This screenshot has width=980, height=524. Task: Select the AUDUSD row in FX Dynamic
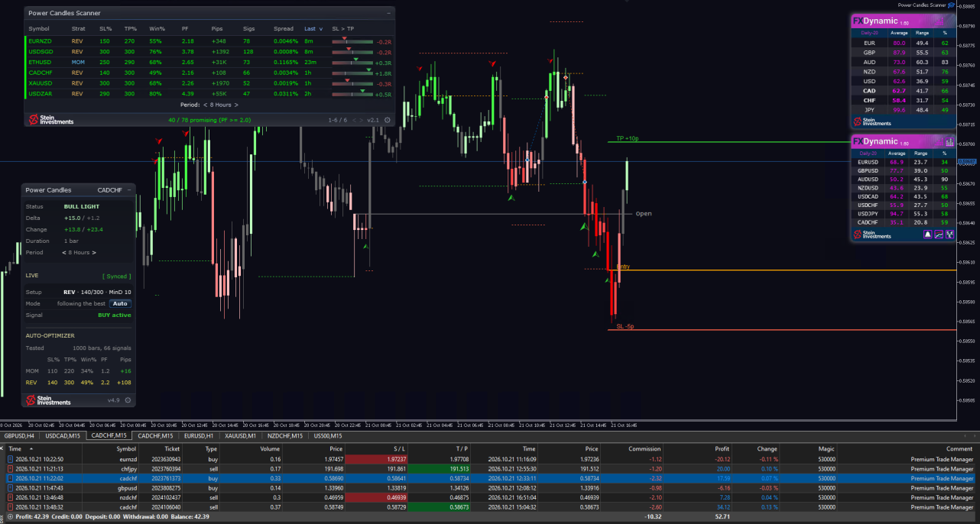tap(904, 180)
